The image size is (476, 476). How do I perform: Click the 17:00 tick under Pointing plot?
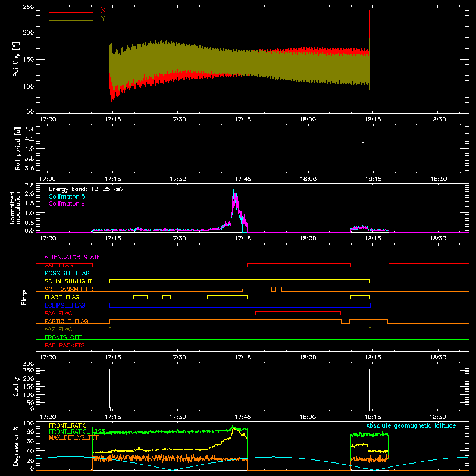(48, 120)
